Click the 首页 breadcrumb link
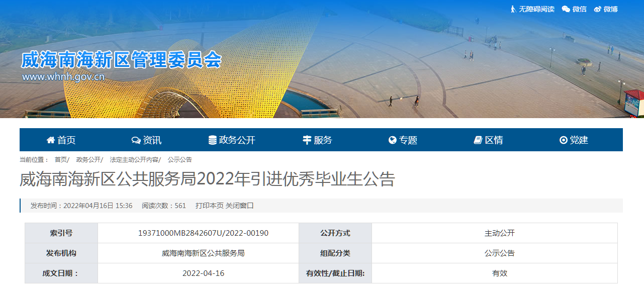644x290 pixels. (61, 159)
